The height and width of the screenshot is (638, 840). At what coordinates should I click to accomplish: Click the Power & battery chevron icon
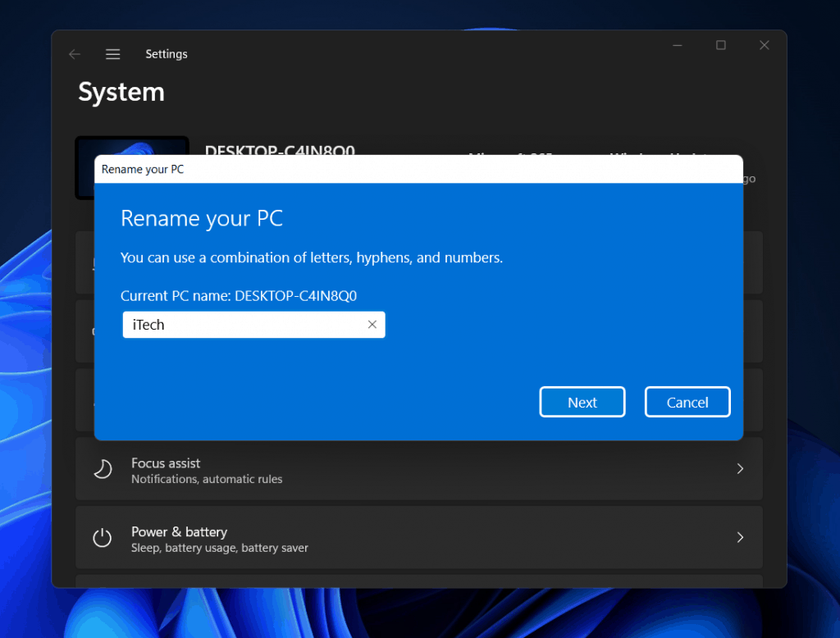tap(740, 537)
